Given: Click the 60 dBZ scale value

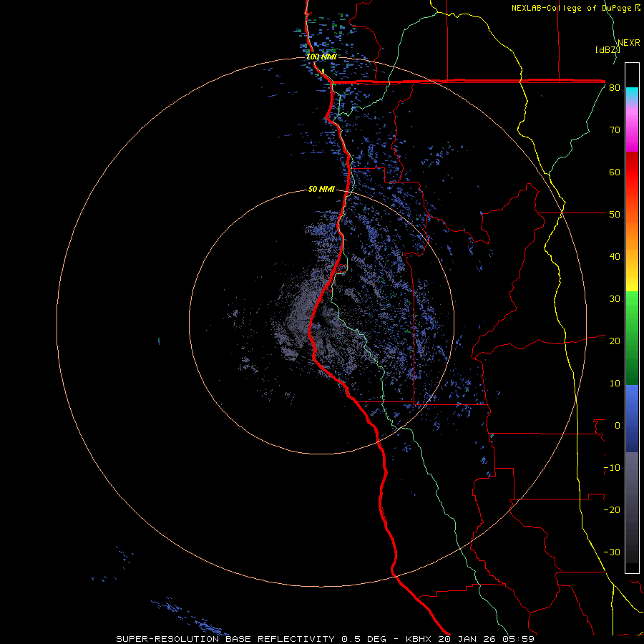Looking at the screenshot, I should (615, 172).
